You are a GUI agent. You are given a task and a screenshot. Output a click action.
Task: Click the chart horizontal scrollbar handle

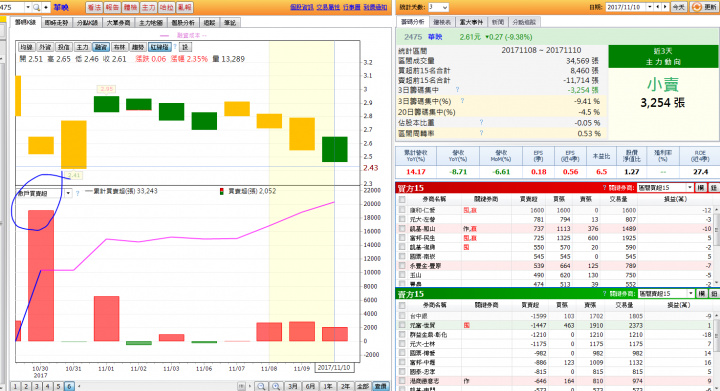point(242,386)
